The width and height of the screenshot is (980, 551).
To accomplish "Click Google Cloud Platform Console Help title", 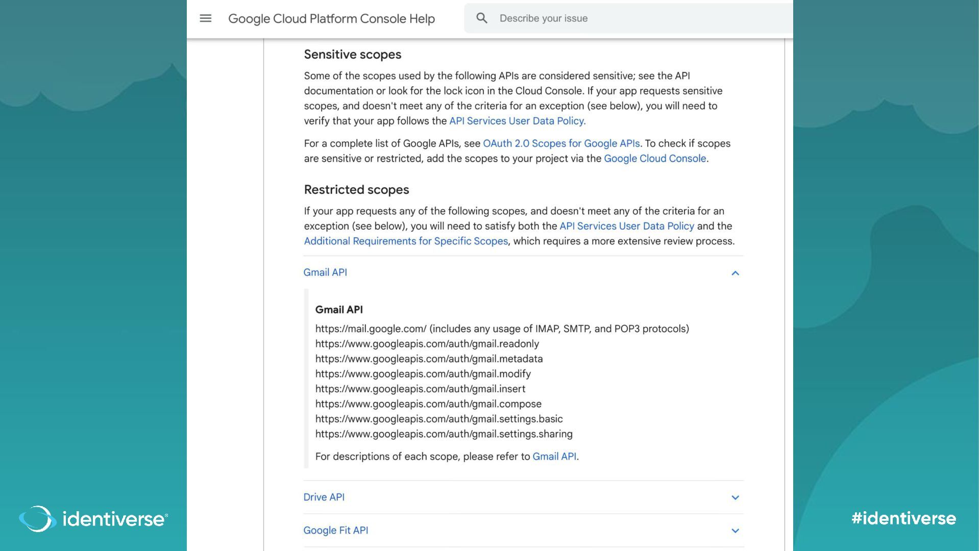I will click(331, 19).
